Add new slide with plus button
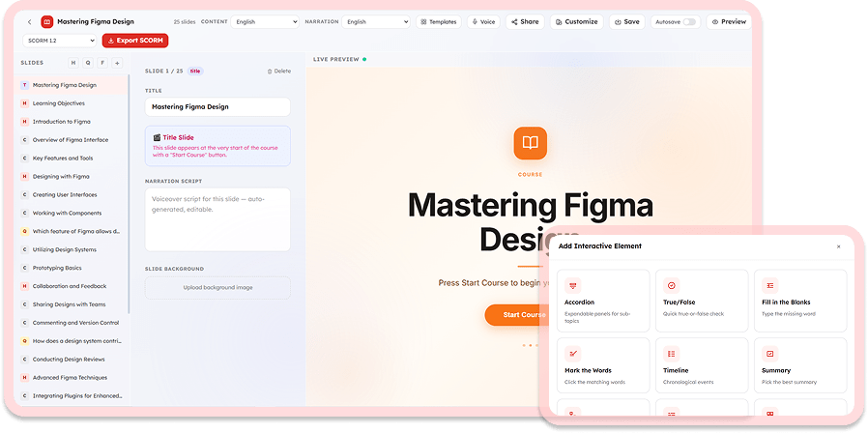Screen dimensions: 868x433 coord(117,63)
